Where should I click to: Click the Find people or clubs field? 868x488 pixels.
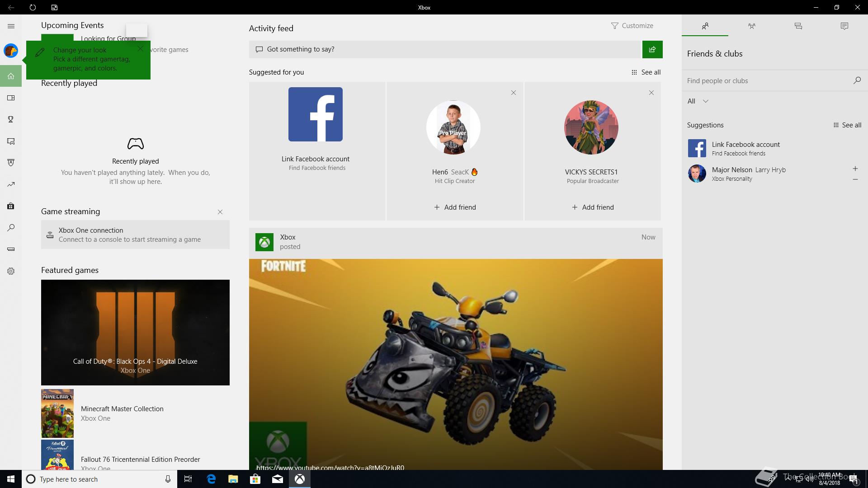[x=766, y=81]
